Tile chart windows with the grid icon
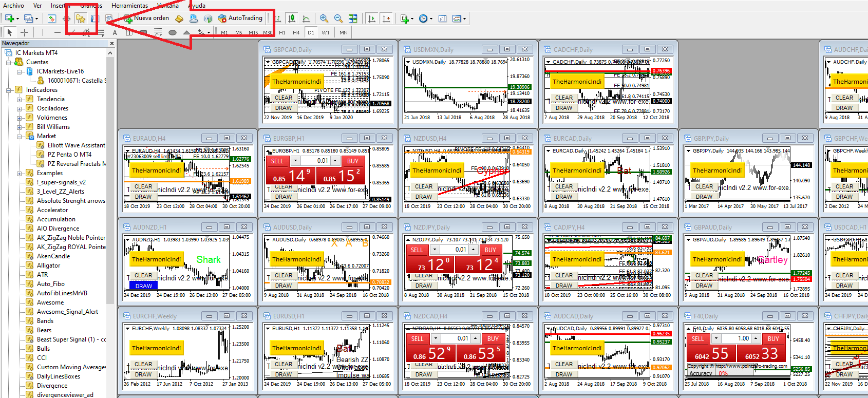This screenshot has width=868, height=398. pos(353,18)
